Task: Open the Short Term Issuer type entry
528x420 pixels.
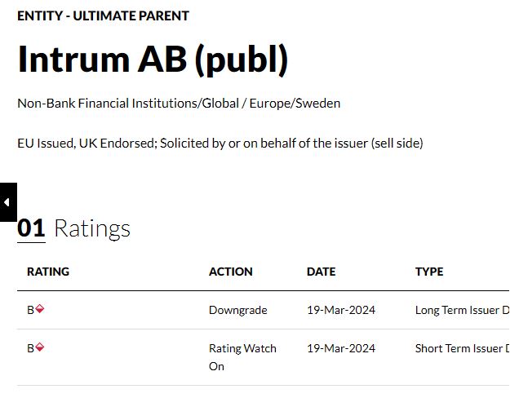Action: (x=462, y=348)
